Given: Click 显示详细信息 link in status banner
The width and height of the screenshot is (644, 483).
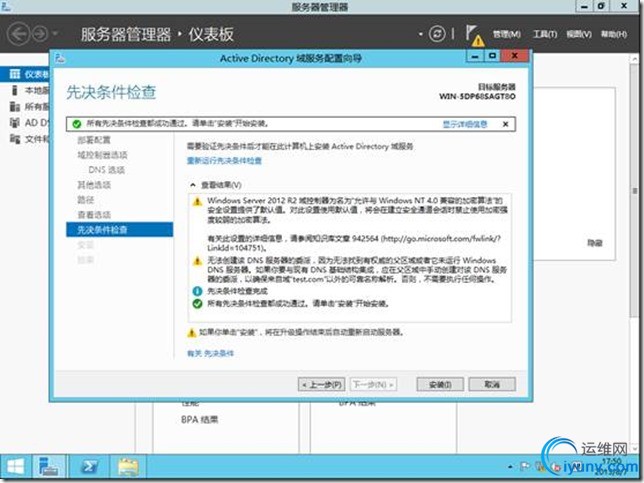Looking at the screenshot, I should coord(465,124).
